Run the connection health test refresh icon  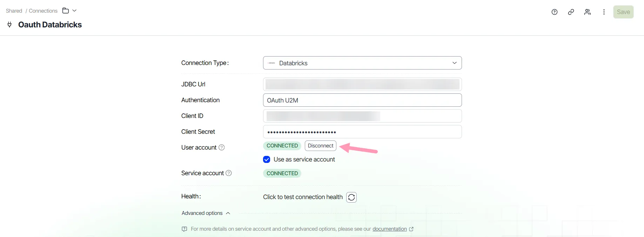(x=351, y=197)
